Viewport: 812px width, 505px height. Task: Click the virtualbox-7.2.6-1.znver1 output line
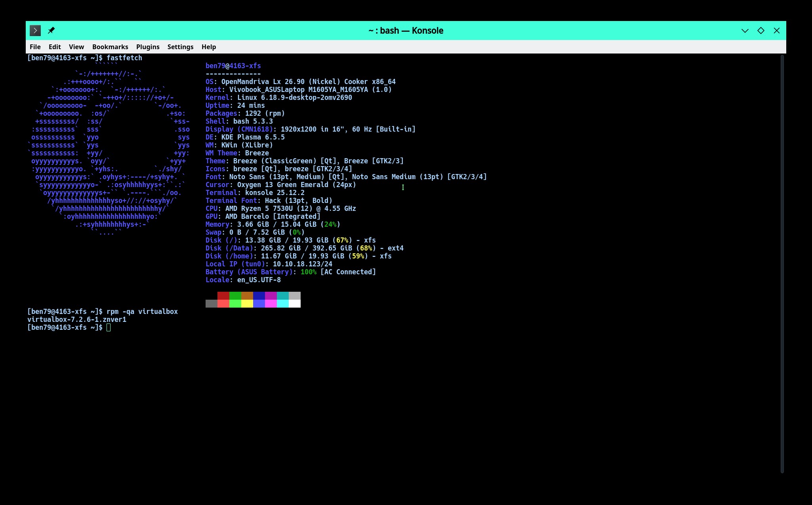coord(77,319)
